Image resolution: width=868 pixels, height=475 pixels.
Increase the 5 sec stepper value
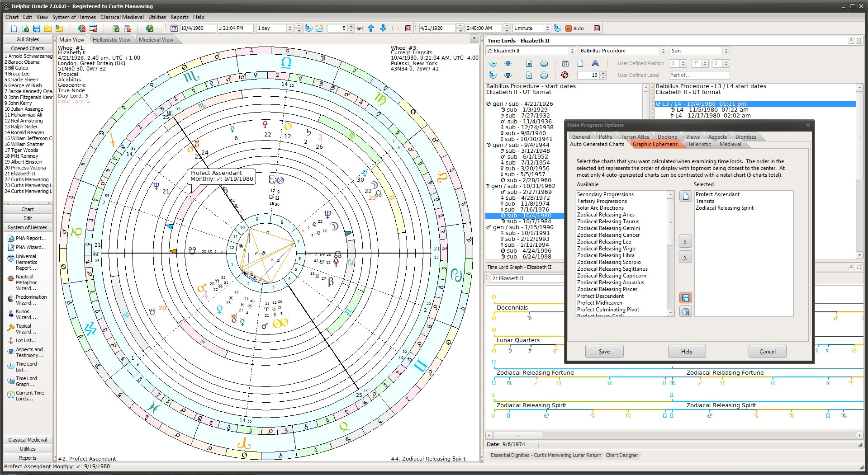[x=351, y=26]
